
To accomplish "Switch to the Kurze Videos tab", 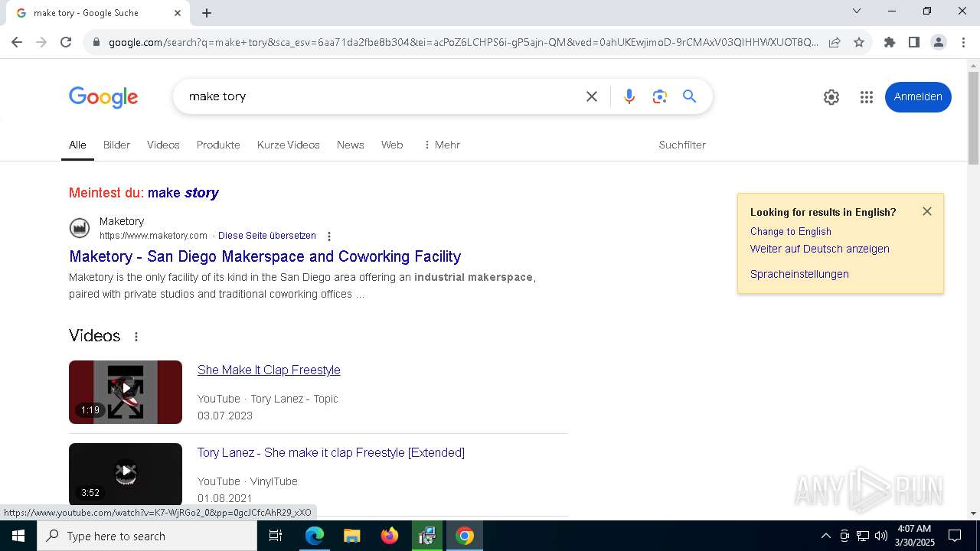I will (289, 145).
